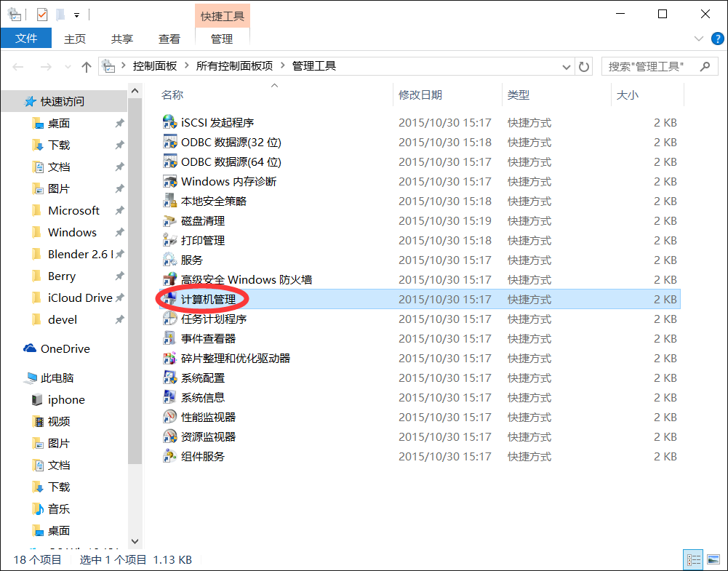Expand the address bar history dropdown

[567, 67]
